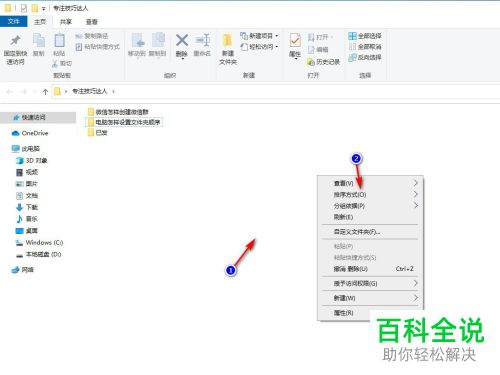Viewport: 500px width, 375px height.
Task: Switch to the 共享 ribbon tab
Action: [66, 22]
